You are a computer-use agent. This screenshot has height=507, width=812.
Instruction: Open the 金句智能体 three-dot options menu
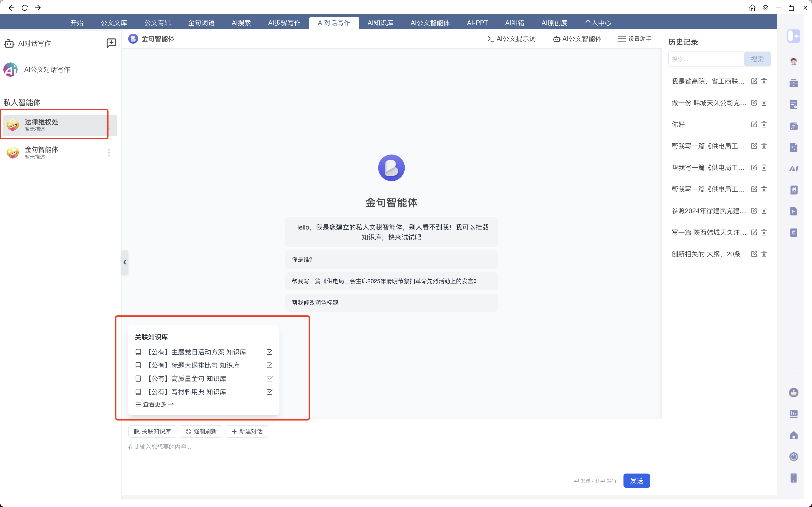coord(109,153)
